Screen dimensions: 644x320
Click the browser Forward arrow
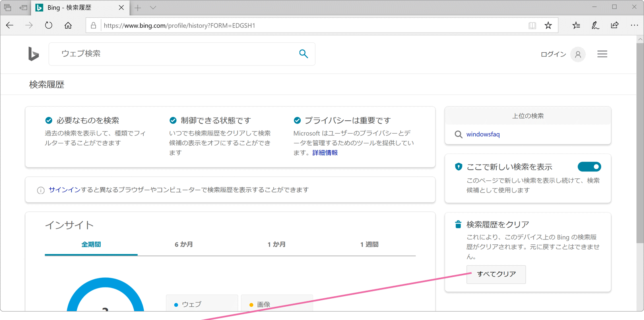(29, 25)
